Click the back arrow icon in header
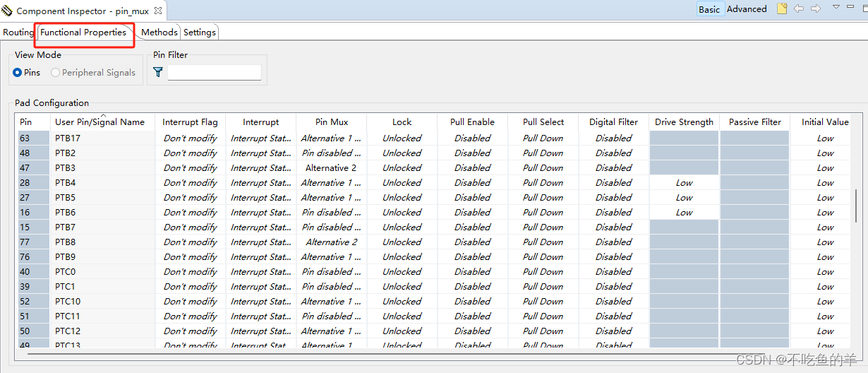Screen dimensions: 868x373 (799, 8)
